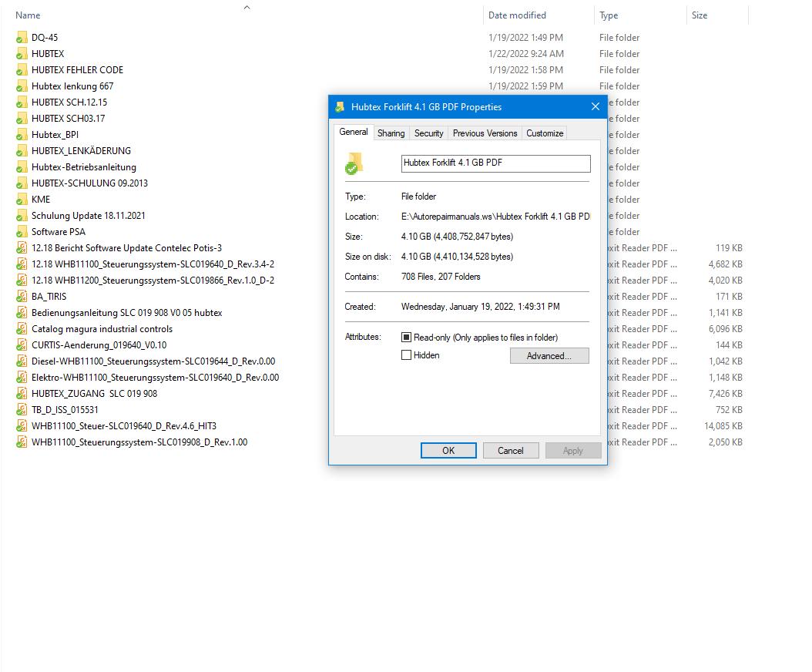The image size is (812, 672).
Task: Select the Hubtex_BPI folder icon
Action: pos(22,135)
